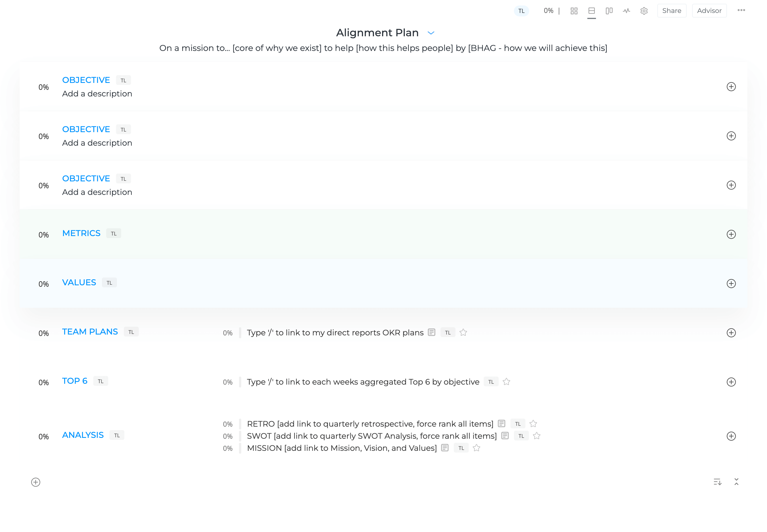Open the Advisor panel button
The image size is (767, 532).
[x=709, y=11]
